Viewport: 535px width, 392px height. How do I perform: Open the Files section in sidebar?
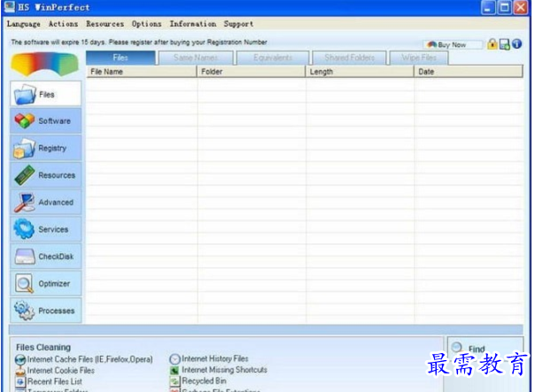pyautogui.click(x=46, y=94)
